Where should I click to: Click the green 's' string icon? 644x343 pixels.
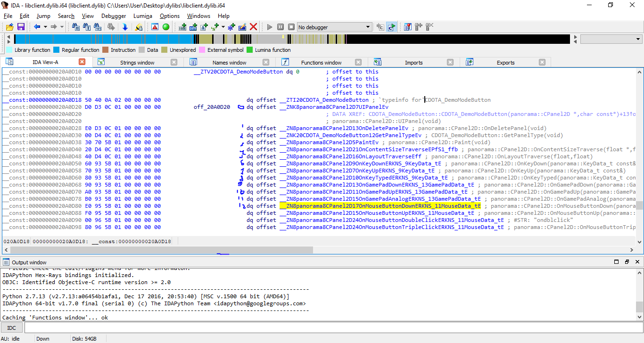pos(215,27)
